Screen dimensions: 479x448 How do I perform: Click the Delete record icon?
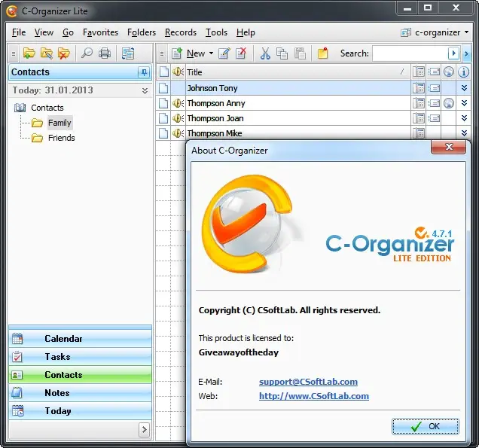pyautogui.click(x=241, y=53)
